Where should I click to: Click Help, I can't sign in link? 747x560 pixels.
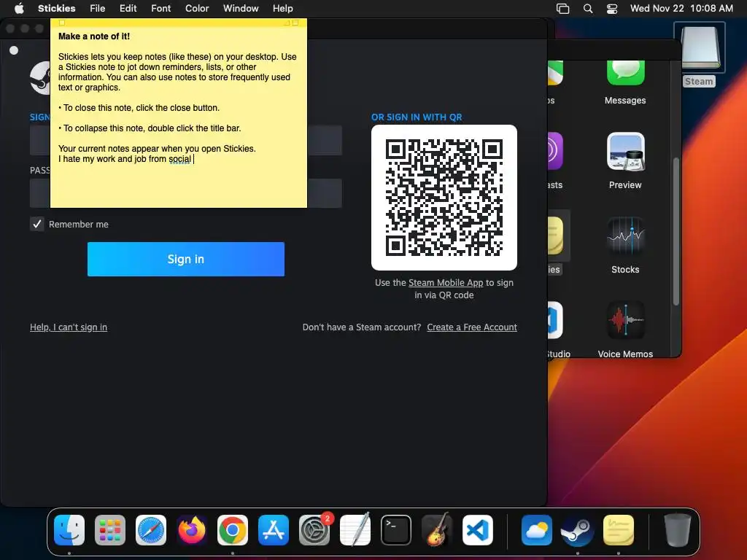69,327
